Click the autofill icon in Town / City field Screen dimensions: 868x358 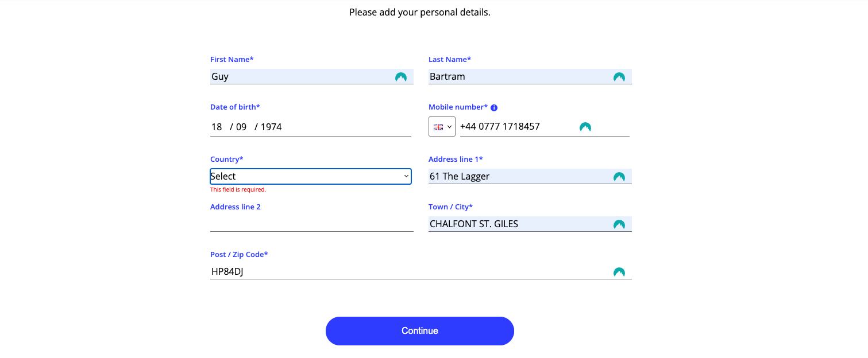[619, 224]
